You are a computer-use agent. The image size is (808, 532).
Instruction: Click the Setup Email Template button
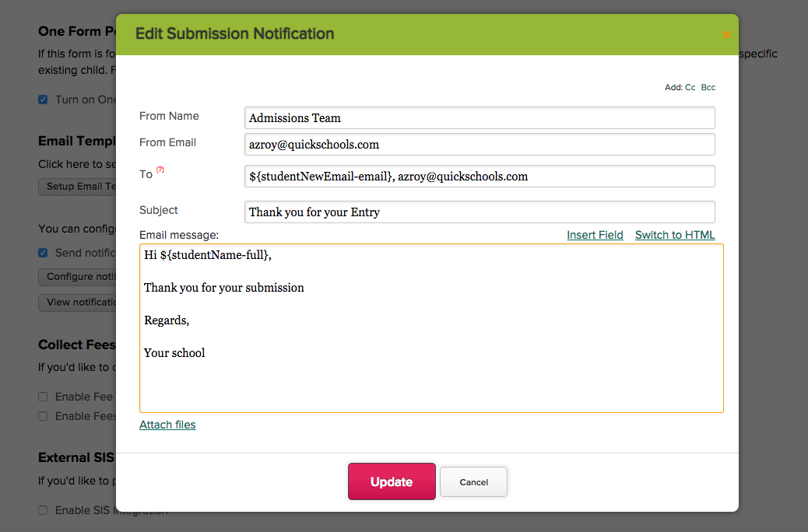click(x=78, y=187)
